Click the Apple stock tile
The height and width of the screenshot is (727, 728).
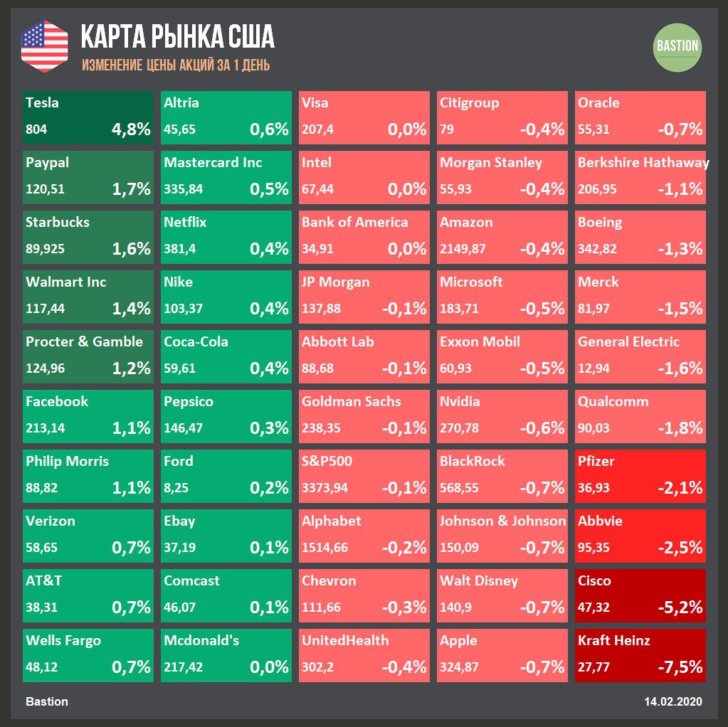[502, 655]
